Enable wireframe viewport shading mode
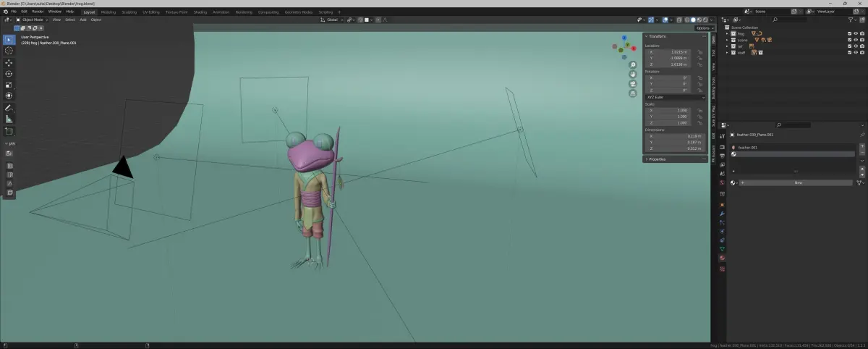Image resolution: width=868 pixels, height=349 pixels. tap(687, 20)
